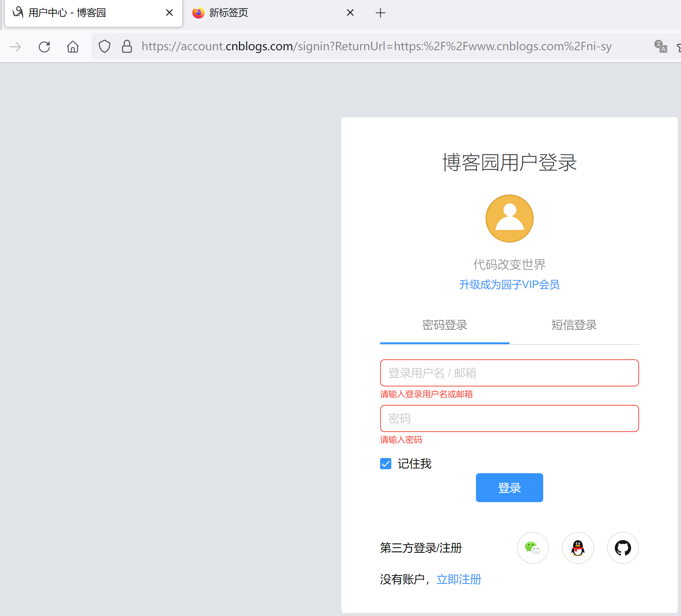Sign in with WeChat icon
The height and width of the screenshot is (616, 681).
click(533, 548)
